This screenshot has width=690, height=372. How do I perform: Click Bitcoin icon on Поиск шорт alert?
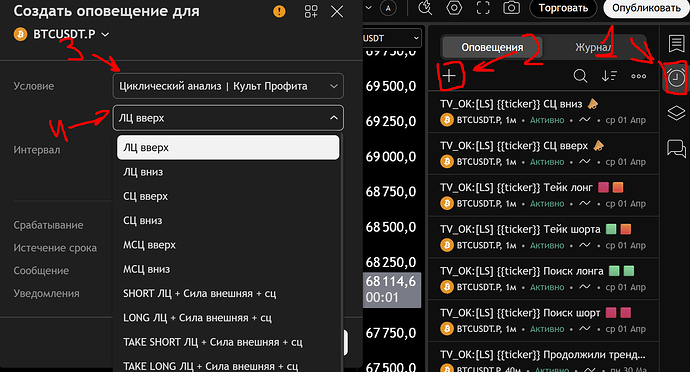pyautogui.click(x=447, y=329)
